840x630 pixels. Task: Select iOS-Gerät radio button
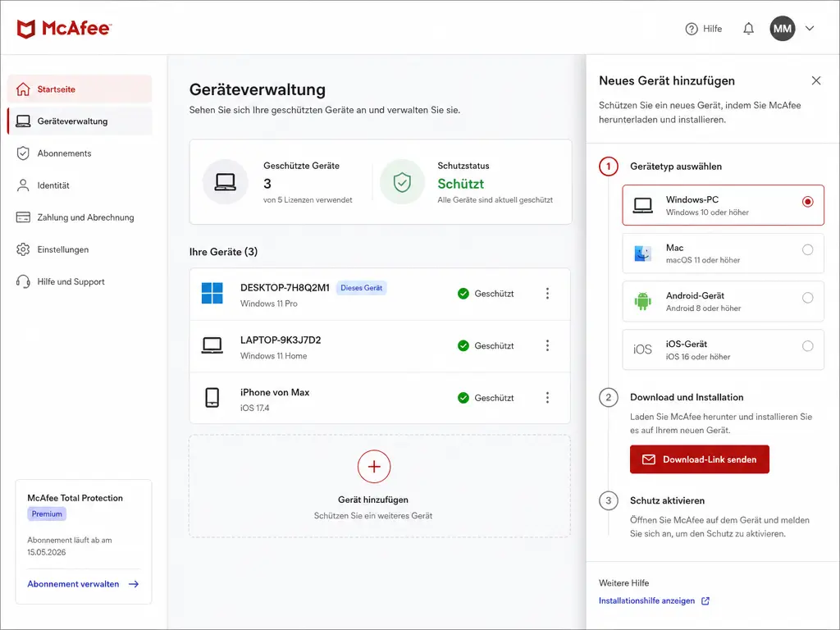pos(807,346)
